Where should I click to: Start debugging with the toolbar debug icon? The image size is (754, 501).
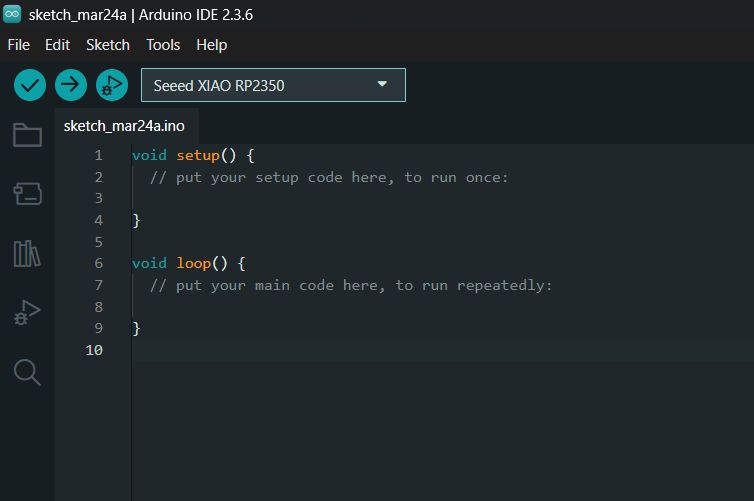coord(112,85)
